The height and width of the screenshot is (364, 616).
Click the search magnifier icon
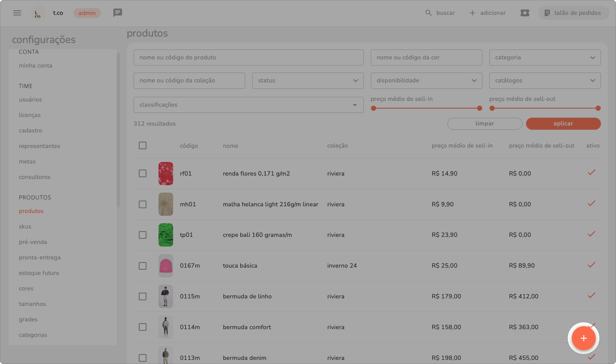coord(428,13)
